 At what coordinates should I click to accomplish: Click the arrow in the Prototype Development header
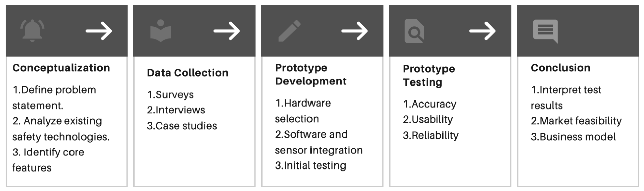tap(355, 31)
